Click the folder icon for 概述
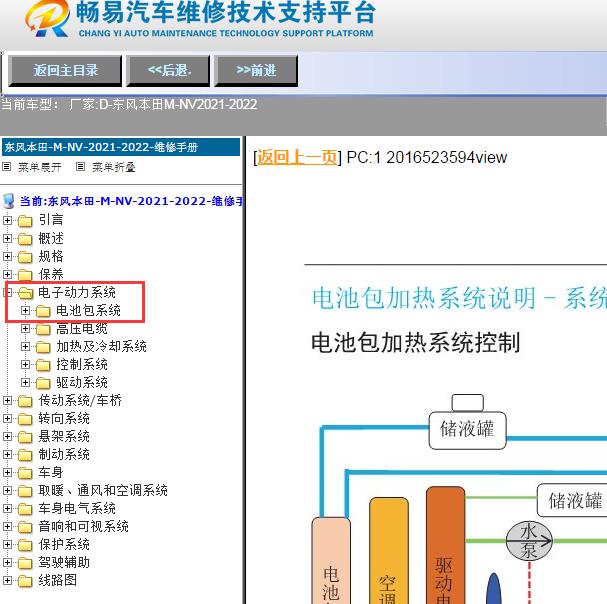This screenshot has height=604, width=607. pos(25,239)
